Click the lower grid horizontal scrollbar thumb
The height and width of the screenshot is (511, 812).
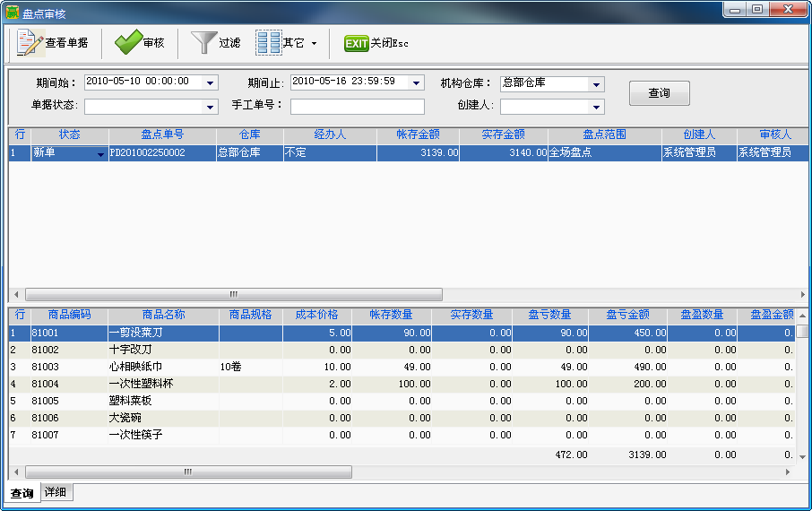click(188, 472)
